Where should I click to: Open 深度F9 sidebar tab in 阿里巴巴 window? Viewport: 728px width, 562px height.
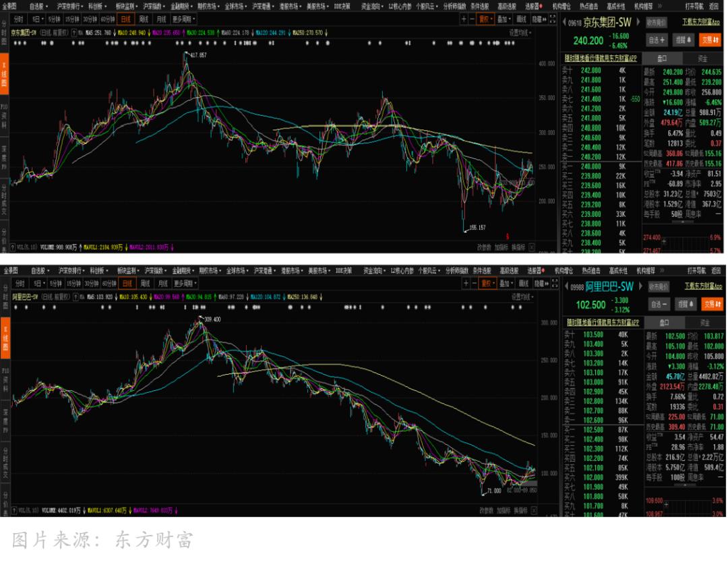[x=5, y=420]
